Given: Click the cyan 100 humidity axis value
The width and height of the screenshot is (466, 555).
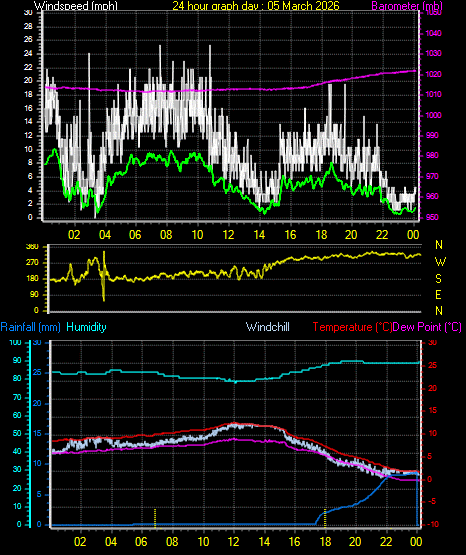Looking at the screenshot, I should point(15,343).
